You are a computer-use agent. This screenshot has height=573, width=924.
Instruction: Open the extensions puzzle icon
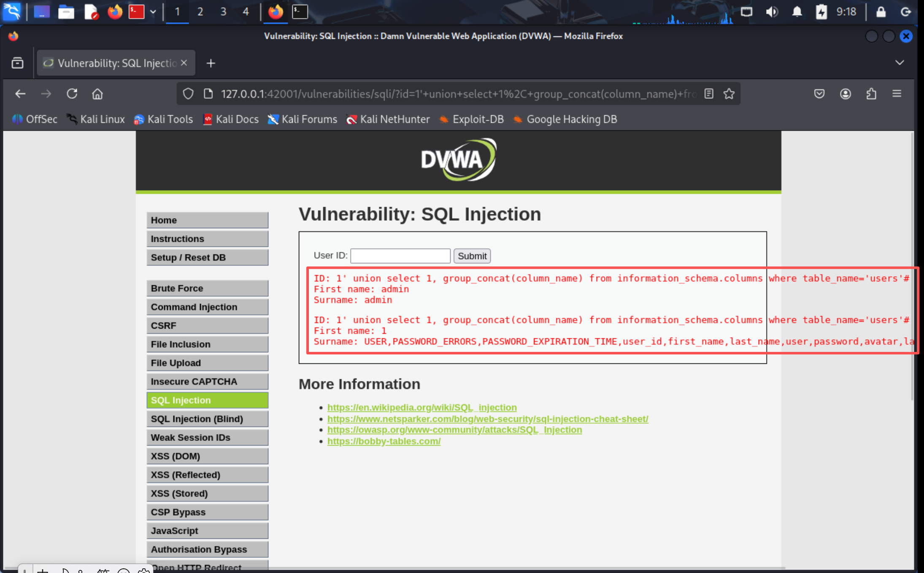(871, 94)
